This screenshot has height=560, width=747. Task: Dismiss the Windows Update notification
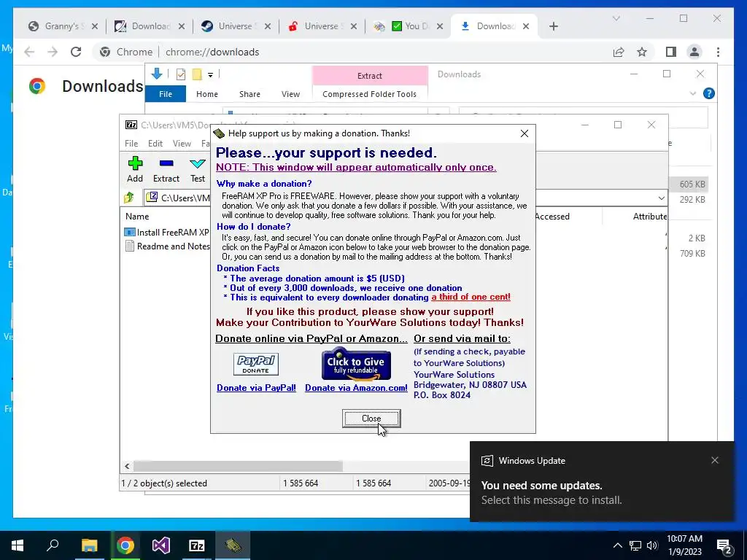click(x=715, y=460)
